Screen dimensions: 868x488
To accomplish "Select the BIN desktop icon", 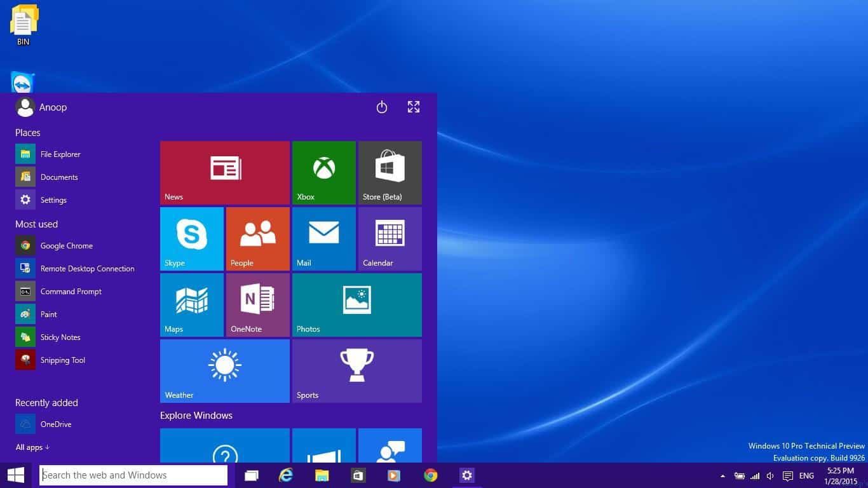I will tap(24, 25).
